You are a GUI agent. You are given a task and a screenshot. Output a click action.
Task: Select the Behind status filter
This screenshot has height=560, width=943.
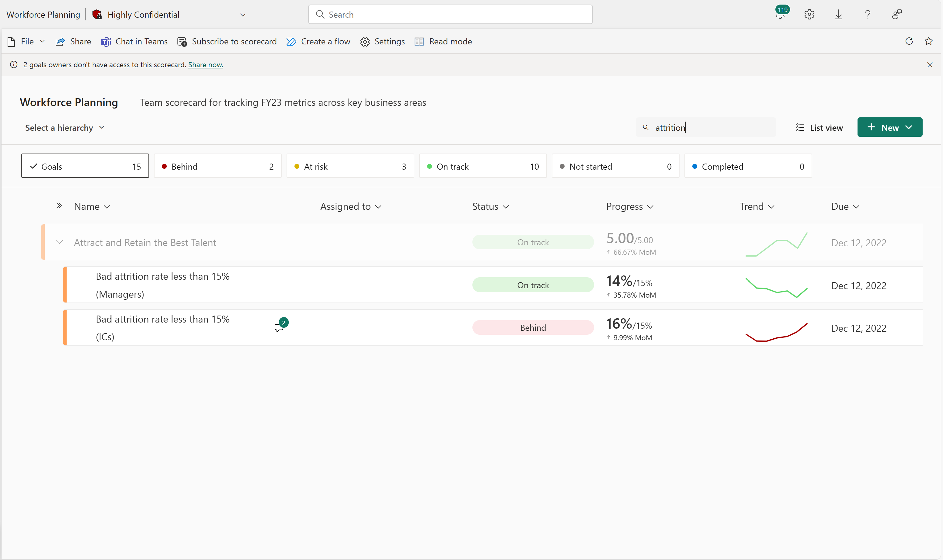[217, 166]
